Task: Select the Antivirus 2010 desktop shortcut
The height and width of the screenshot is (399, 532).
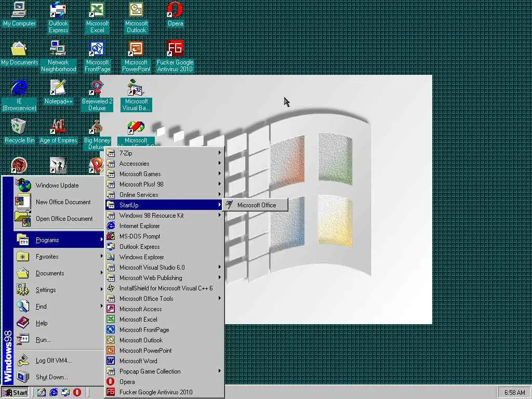Action: click(x=175, y=57)
